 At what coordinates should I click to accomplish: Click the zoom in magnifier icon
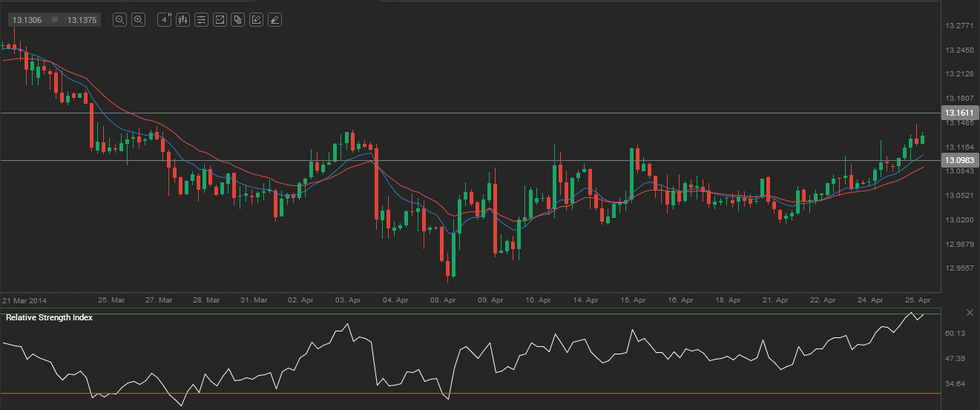(138, 20)
